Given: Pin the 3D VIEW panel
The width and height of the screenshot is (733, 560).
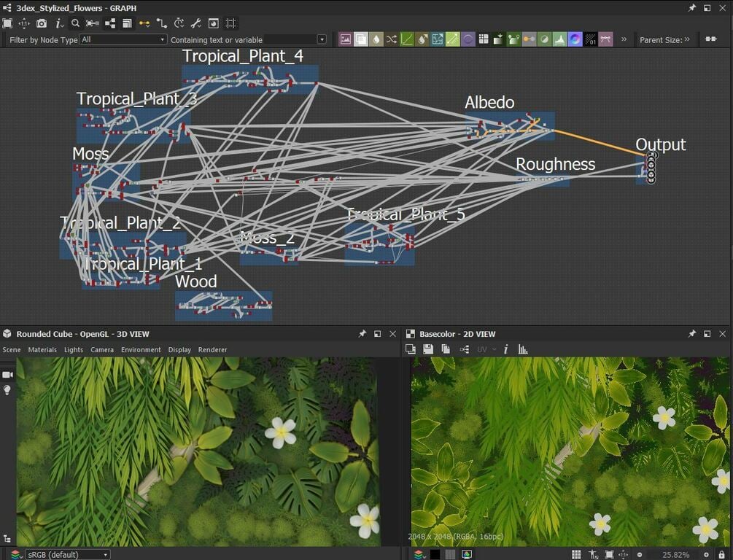Looking at the screenshot, I should (362, 334).
